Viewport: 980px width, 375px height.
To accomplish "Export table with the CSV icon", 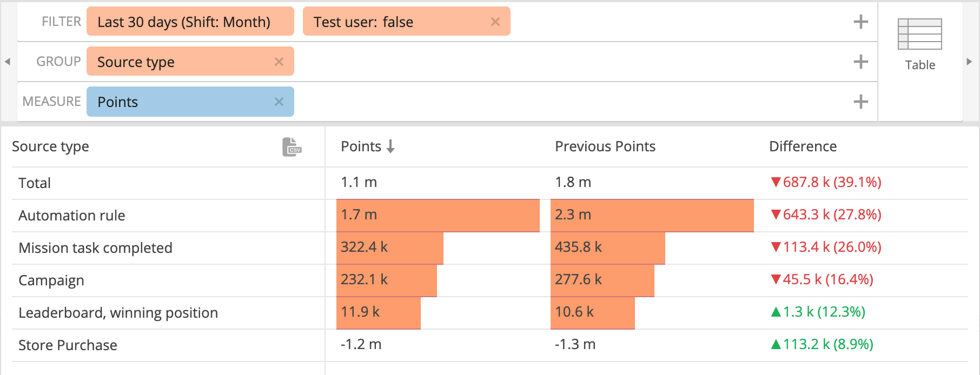I will (x=292, y=147).
